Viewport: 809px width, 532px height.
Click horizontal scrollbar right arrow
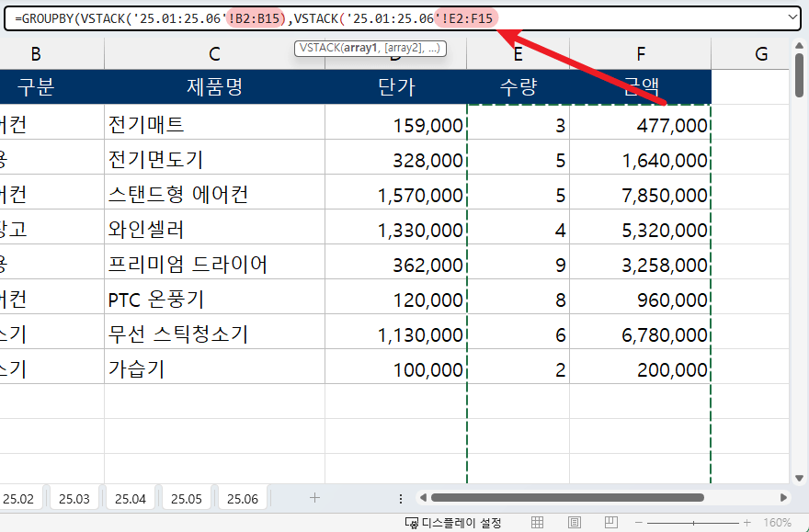coord(783,498)
